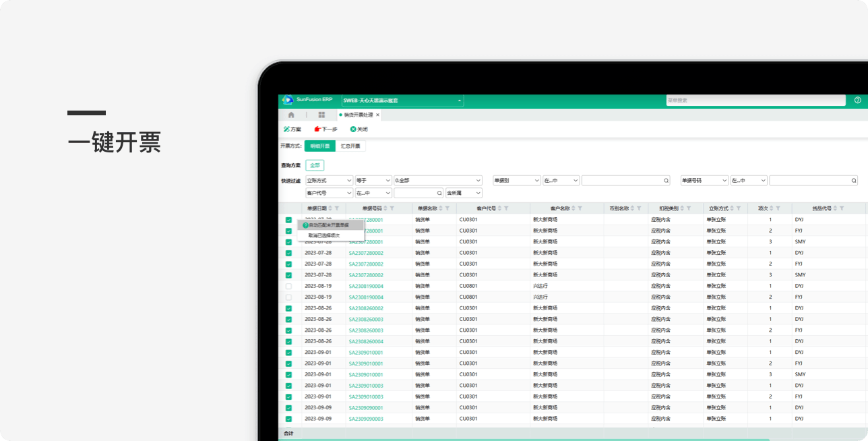
Task: Click search icon in 客户代号 filter field
Action: pyautogui.click(x=439, y=194)
